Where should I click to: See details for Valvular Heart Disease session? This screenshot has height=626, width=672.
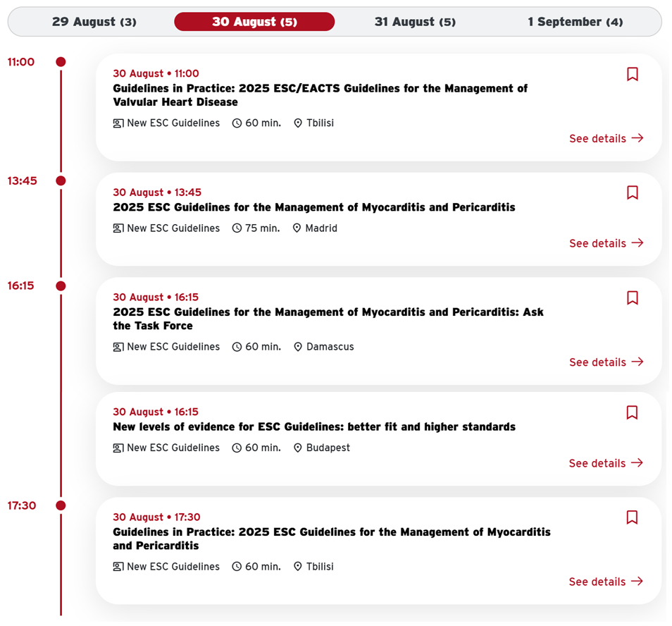point(606,138)
